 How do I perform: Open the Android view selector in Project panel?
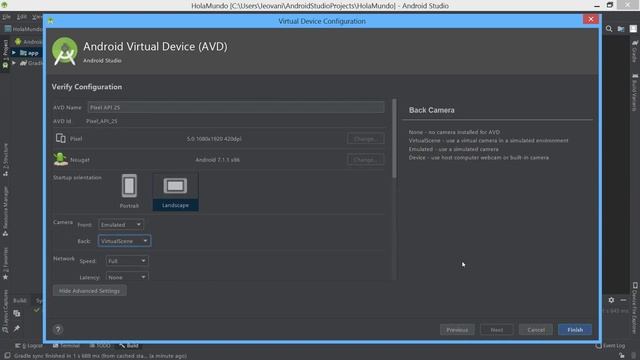coord(29,42)
